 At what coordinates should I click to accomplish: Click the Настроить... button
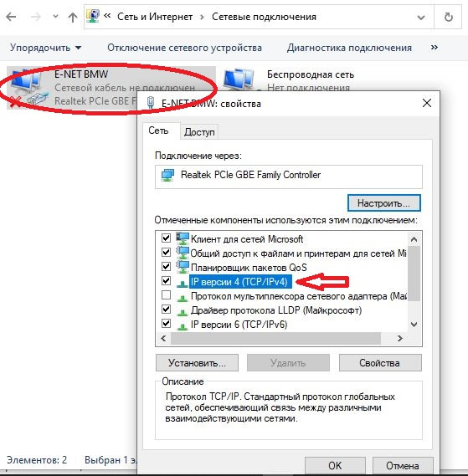pos(383,203)
